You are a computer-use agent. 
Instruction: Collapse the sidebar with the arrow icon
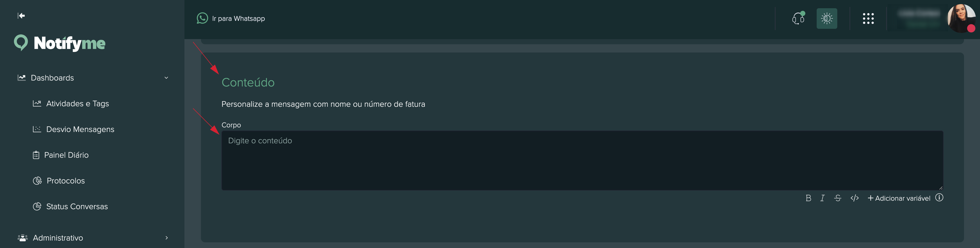pos(21,16)
